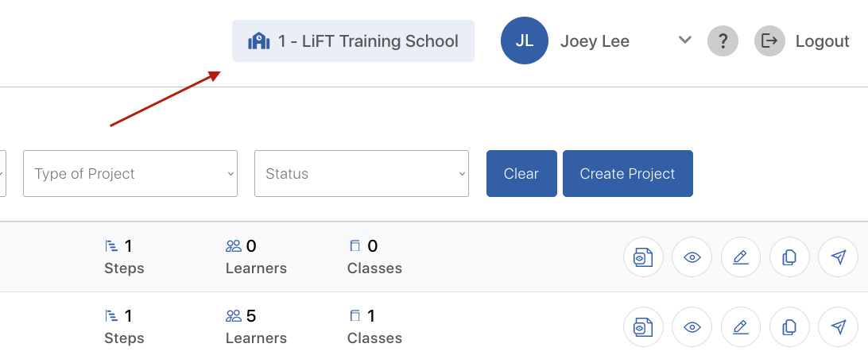Expand the Joey Lee user menu chevron
The width and height of the screenshot is (868, 359).
pyautogui.click(x=685, y=40)
